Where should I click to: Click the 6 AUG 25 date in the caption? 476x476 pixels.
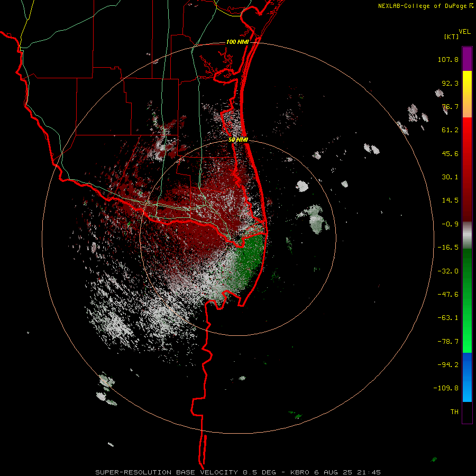[x=334, y=472]
